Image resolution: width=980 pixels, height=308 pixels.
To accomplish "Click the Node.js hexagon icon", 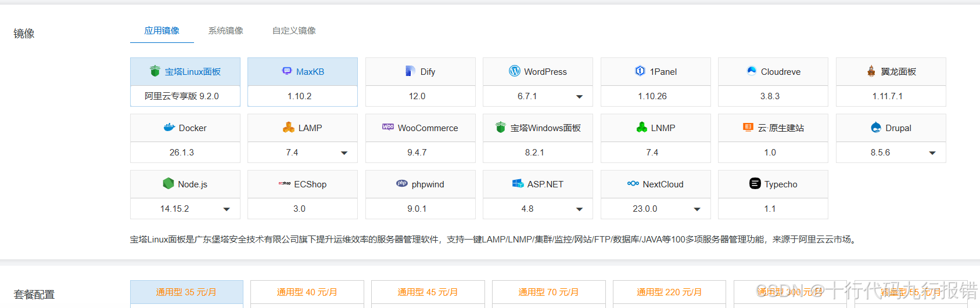I will point(168,183).
